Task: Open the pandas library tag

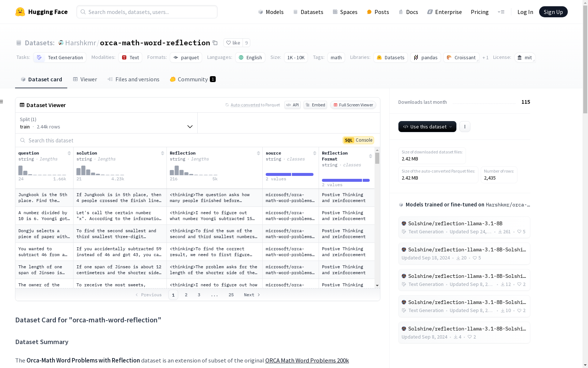Action: 426,57
